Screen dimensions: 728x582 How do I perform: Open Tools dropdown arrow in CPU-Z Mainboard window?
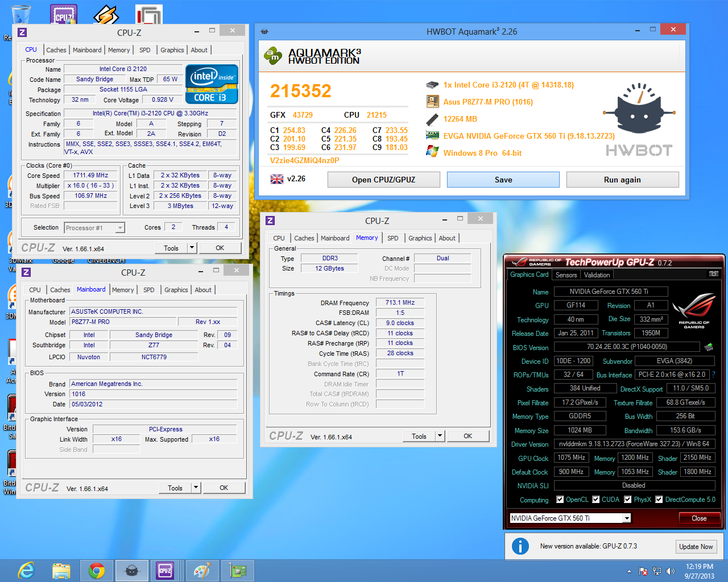coord(196,488)
